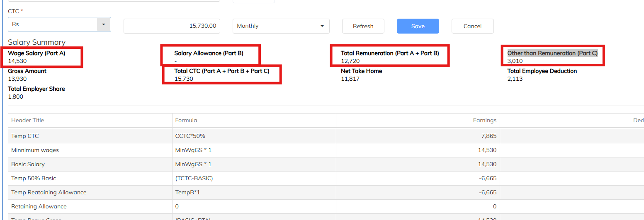This screenshot has width=644, height=220.
Task: Click the Earnings column header
Action: [x=484, y=121]
